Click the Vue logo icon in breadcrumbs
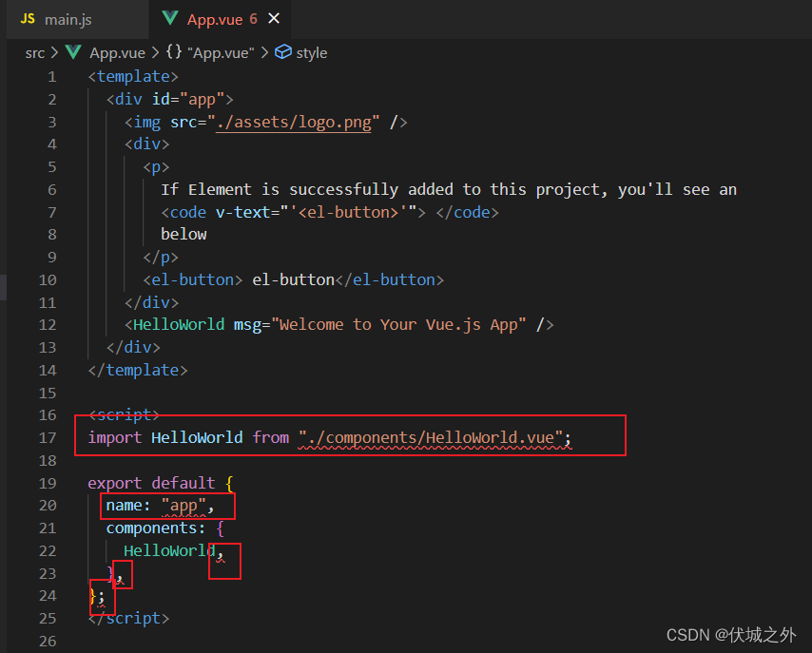 pos(73,51)
